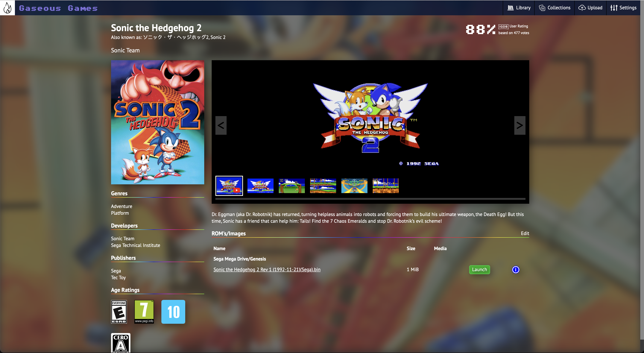Open the Upload page
644x353 pixels.
590,8
